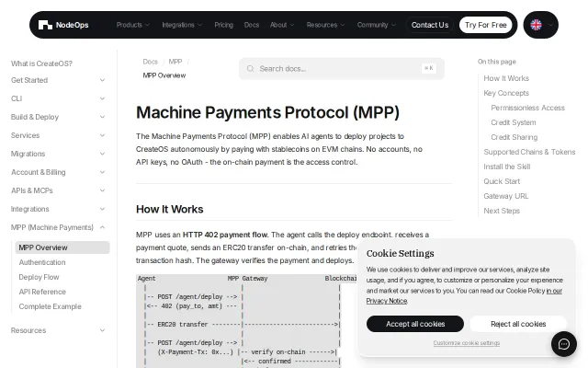Viewport: 588px width, 368px height.
Task: Expand Resources sidebar section
Action: pos(58,330)
